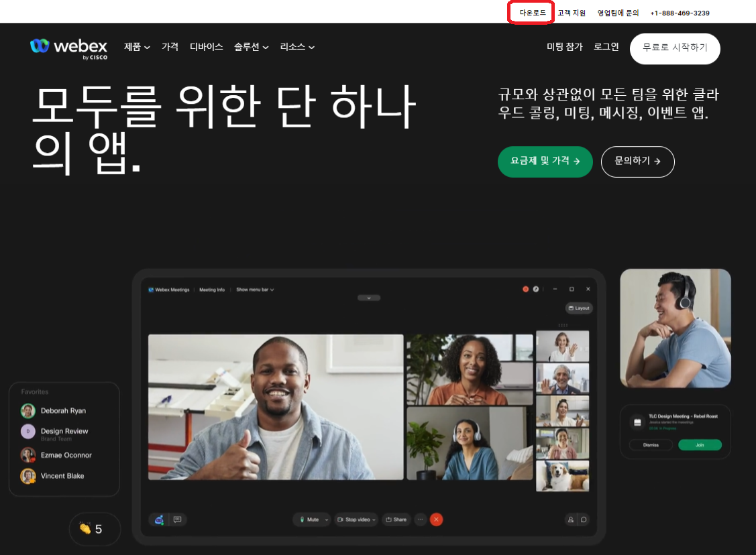This screenshot has width=756, height=555.
Task: Enable closed captions in the meeting
Action: tap(176, 519)
